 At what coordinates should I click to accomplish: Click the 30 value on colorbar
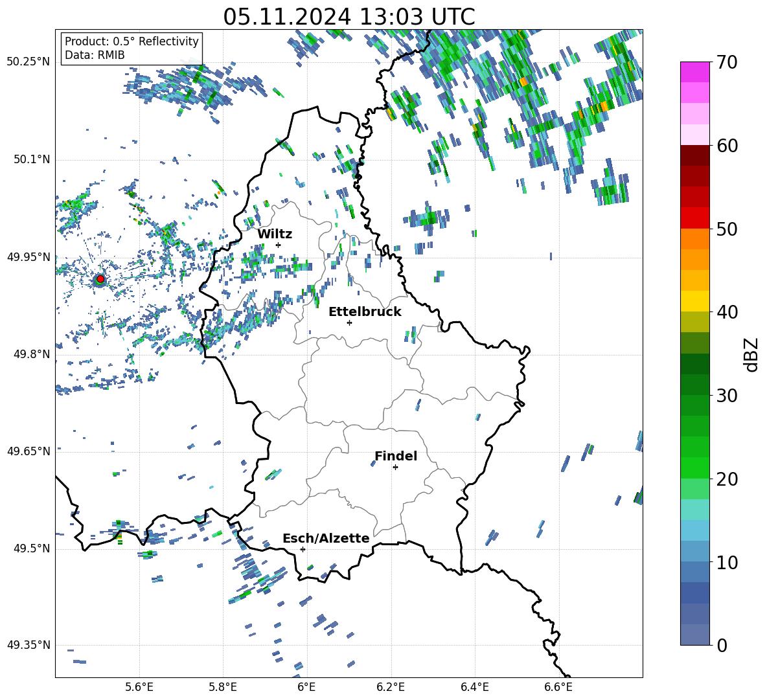pos(726,396)
